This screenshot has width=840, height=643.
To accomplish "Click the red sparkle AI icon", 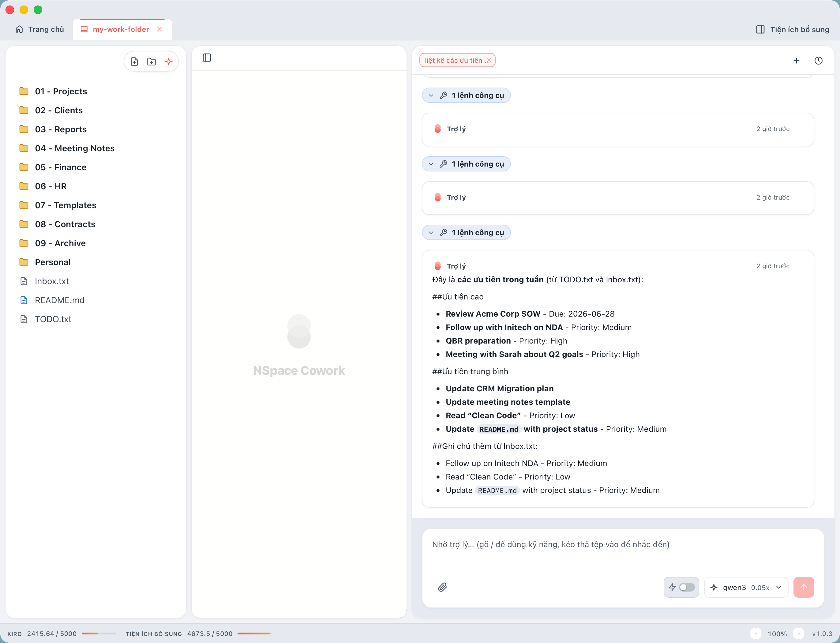I will click(x=169, y=61).
